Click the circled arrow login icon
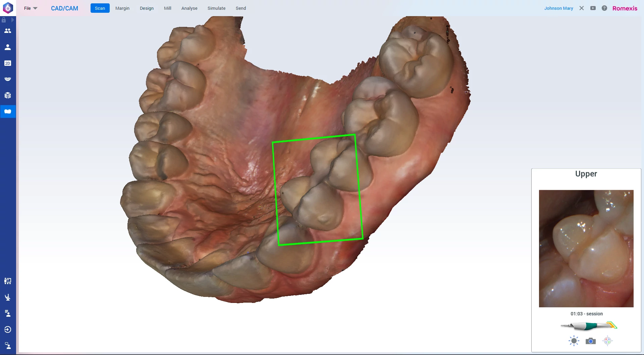 pos(8,329)
